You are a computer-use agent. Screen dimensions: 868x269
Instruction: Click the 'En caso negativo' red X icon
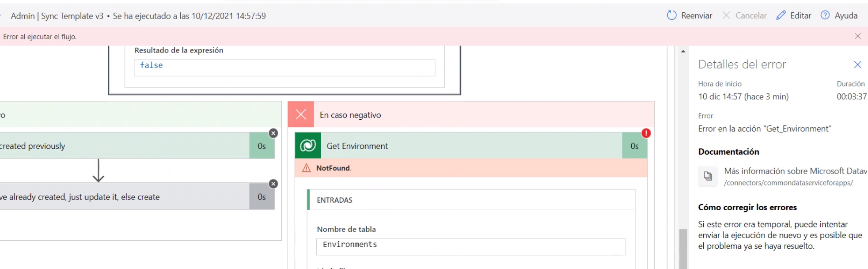click(x=301, y=114)
